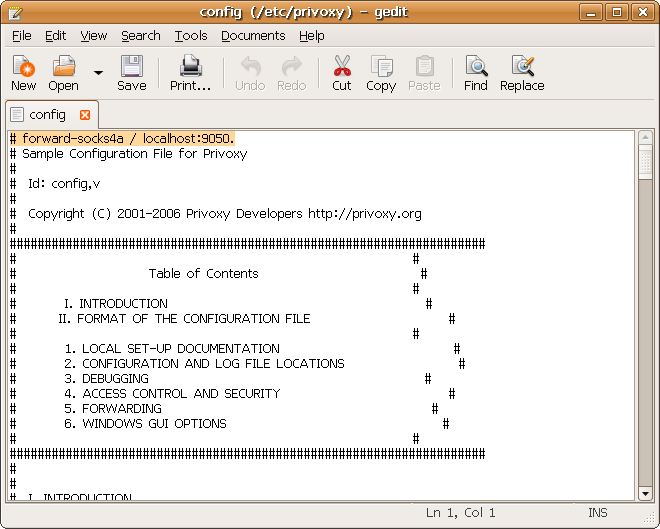
Task: Click the '3. DEBUGGING' line
Action: [x=106, y=379]
